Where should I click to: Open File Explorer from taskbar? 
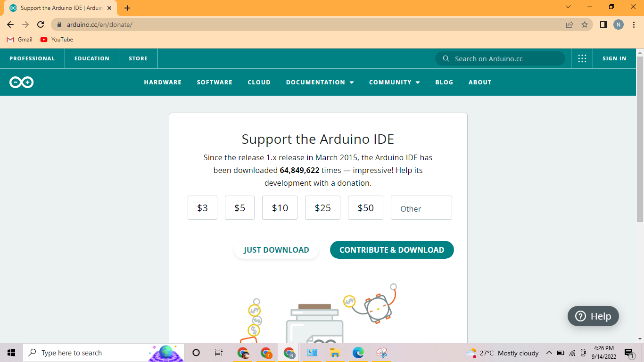tap(335, 353)
